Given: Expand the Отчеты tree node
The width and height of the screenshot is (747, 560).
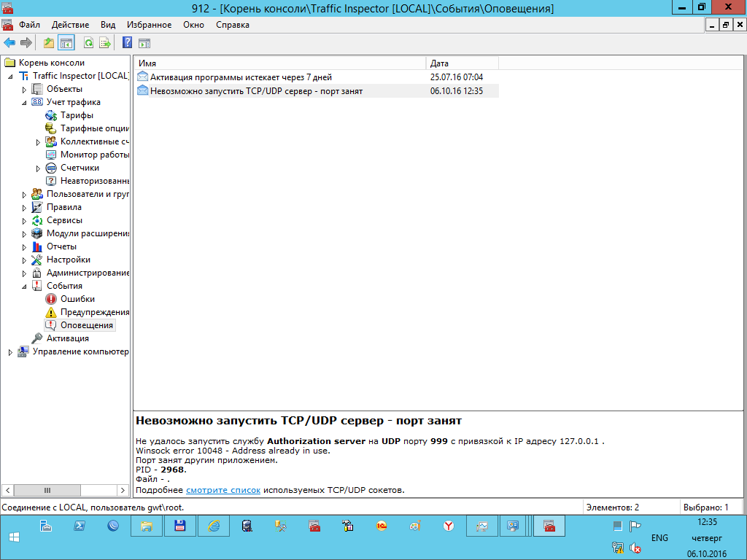Looking at the screenshot, I should tap(24, 247).
